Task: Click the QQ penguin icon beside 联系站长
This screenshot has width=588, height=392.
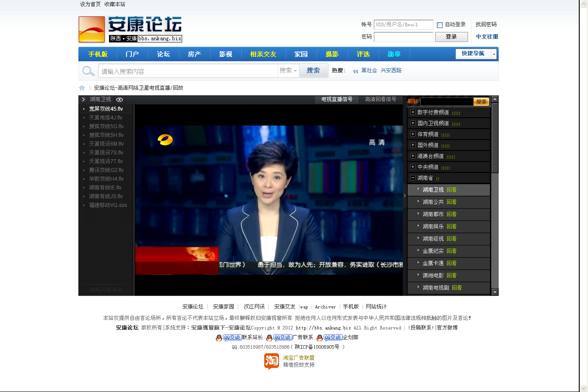Action: pyautogui.click(x=218, y=337)
